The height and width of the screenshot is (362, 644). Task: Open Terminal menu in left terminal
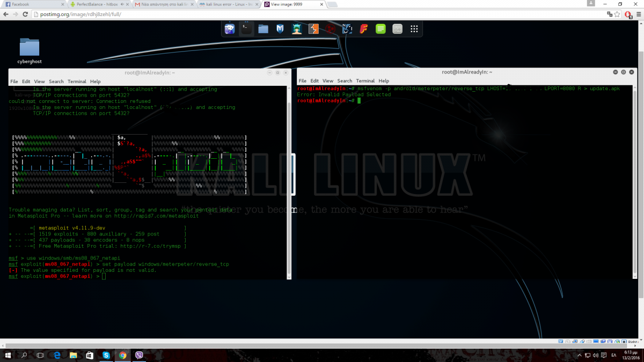(x=77, y=82)
